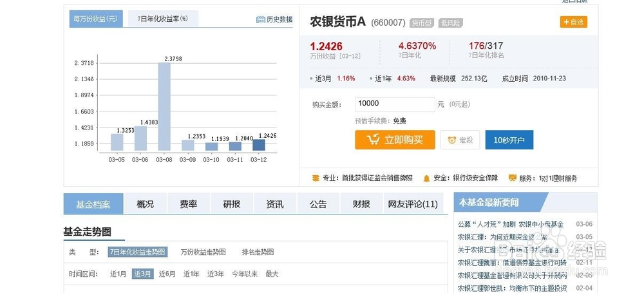Click the 安全 bell icon

point(426,178)
